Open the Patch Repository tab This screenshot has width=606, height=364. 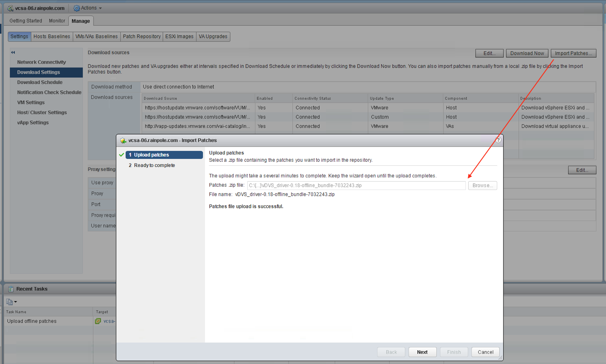[142, 37]
